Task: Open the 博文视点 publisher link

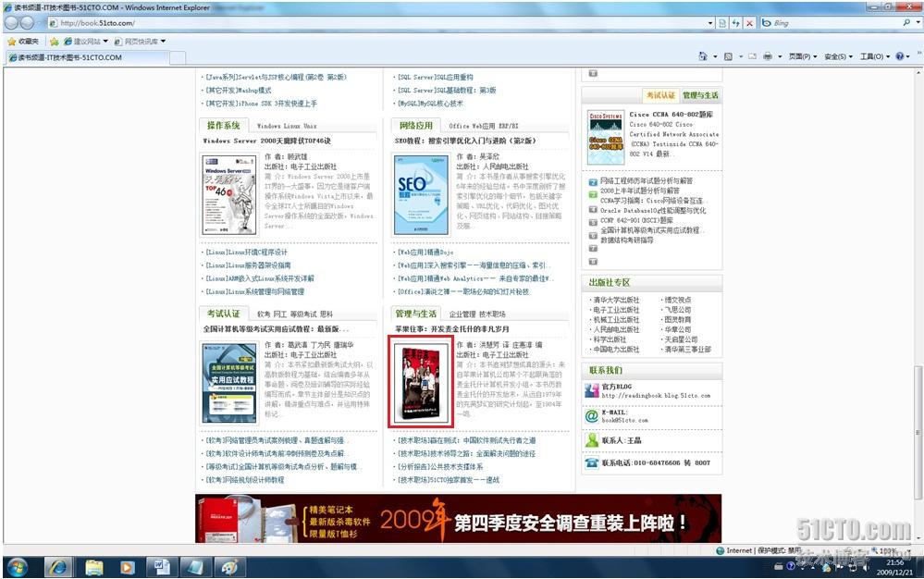Action: coord(678,300)
